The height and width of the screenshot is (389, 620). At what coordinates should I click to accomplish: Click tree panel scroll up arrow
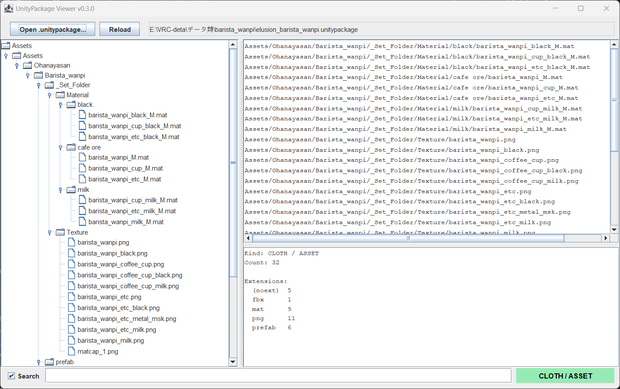(x=233, y=44)
